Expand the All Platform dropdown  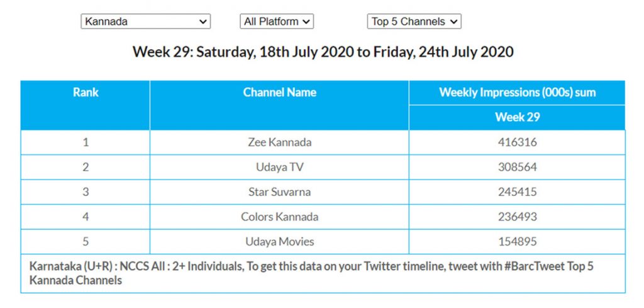277,21
